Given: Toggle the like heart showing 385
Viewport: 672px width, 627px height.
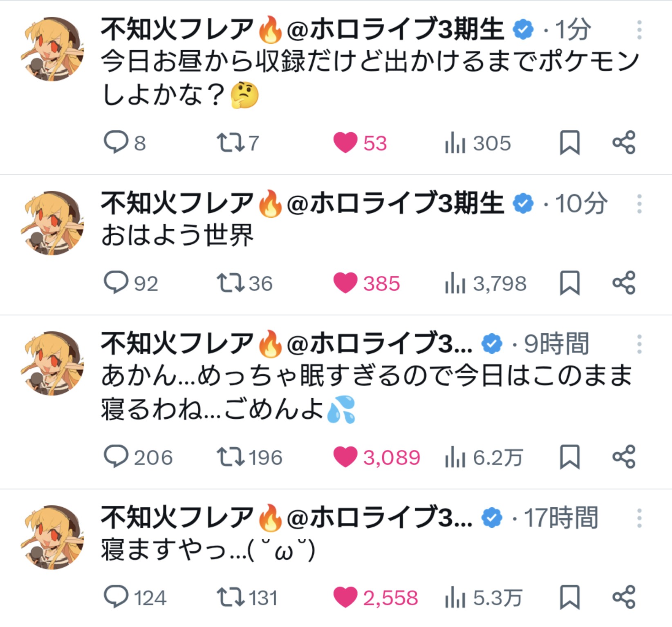Looking at the screenshot, I should [345, 283].
